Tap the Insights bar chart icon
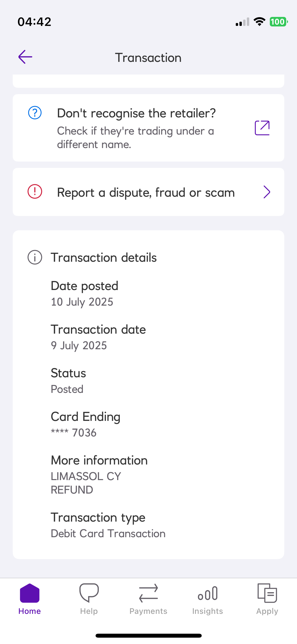297x644 pixels. [x=208, y=593]
